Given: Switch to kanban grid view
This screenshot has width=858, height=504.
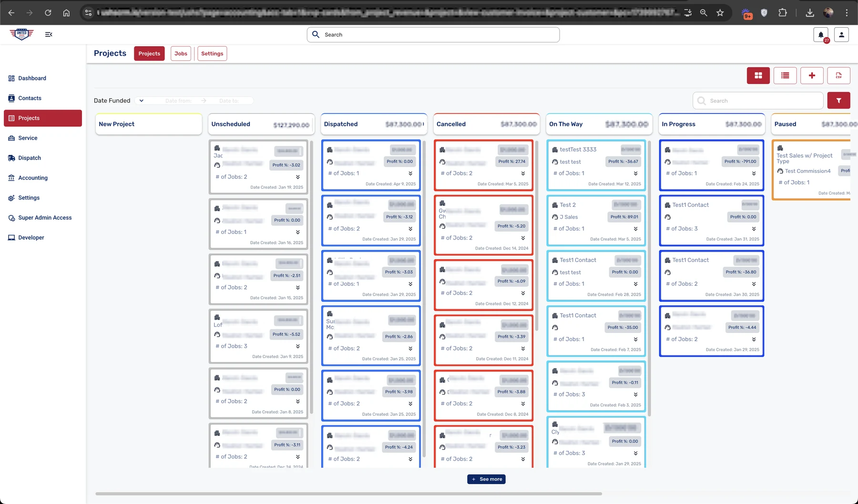Looking at the screenshot, I should tap(758, 75).
